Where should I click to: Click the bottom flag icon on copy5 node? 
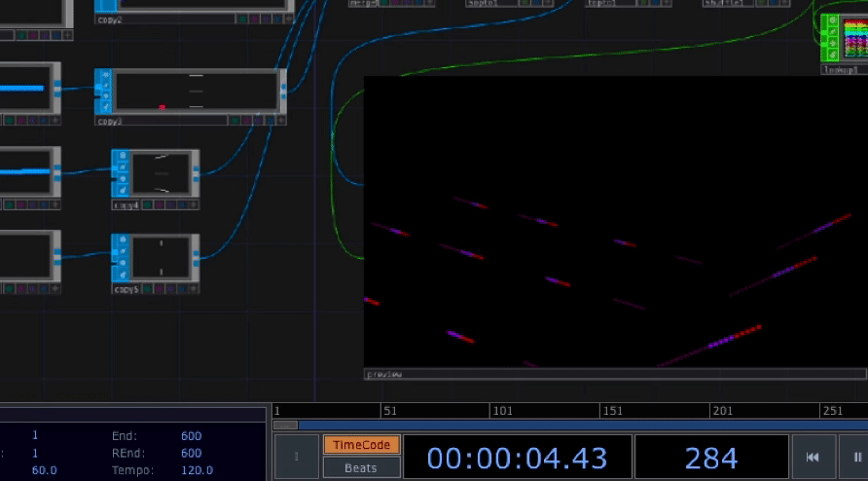(122, 275)
